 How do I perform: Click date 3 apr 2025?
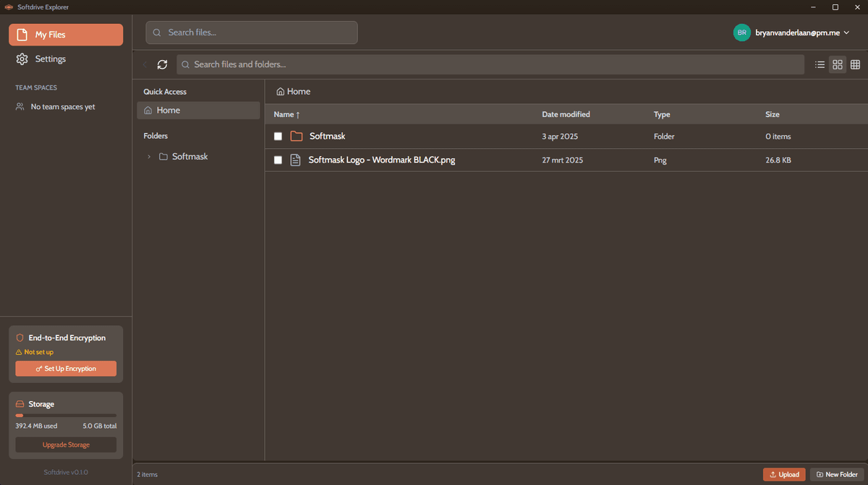pyautogui.click(x=560, y=137)
